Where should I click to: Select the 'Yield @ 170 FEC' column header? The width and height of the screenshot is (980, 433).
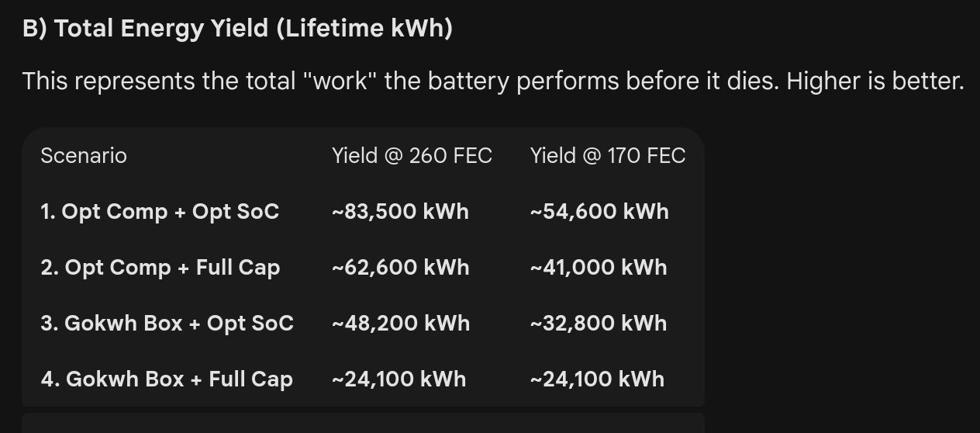coord(608,156)
